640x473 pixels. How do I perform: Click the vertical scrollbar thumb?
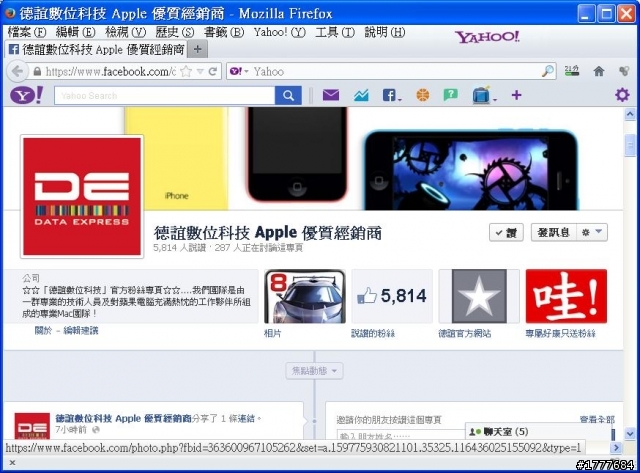point(630,144)
